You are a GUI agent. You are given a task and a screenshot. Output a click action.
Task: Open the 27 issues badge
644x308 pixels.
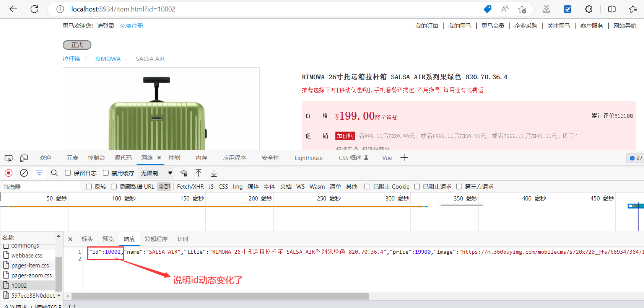click(636, 158)
